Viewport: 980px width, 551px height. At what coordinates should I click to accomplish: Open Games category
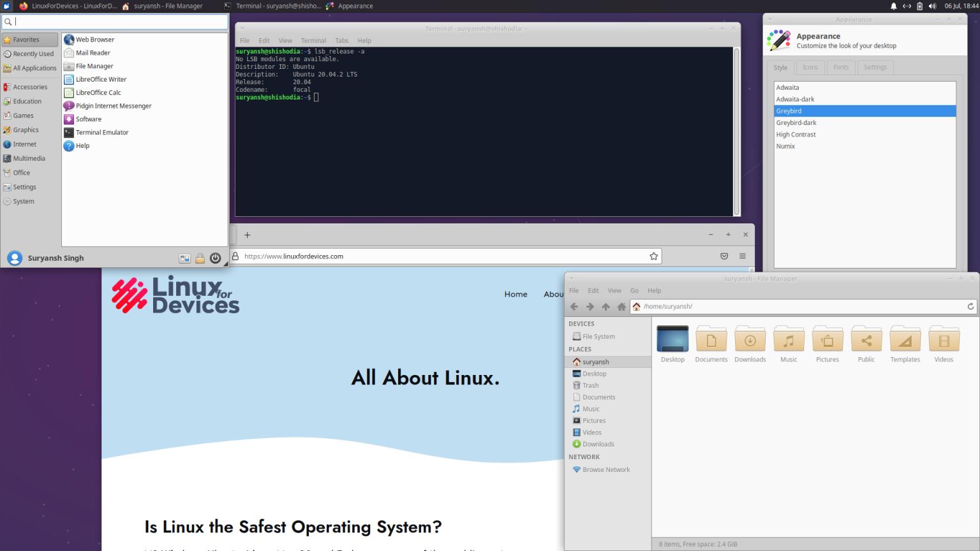point(30,115)
